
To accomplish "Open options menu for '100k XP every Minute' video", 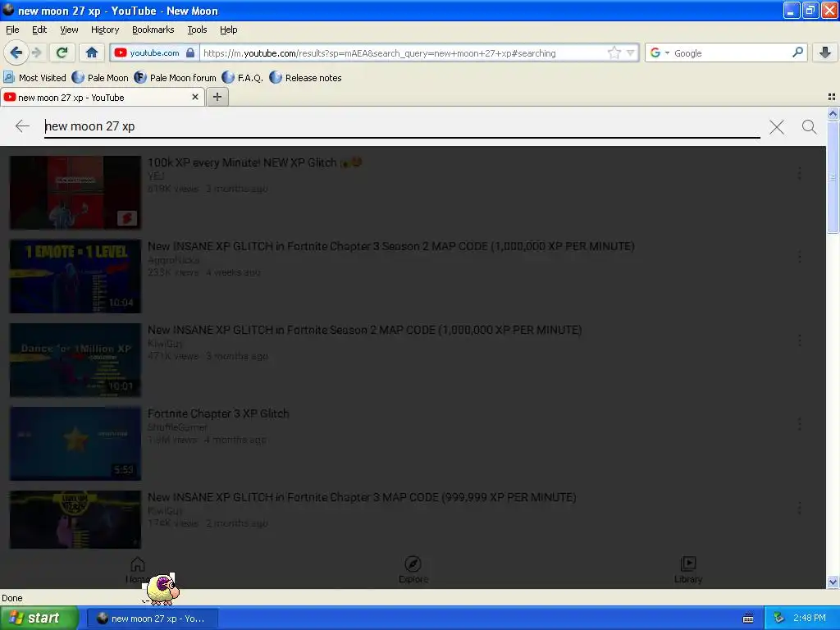I will coord(799,173).
